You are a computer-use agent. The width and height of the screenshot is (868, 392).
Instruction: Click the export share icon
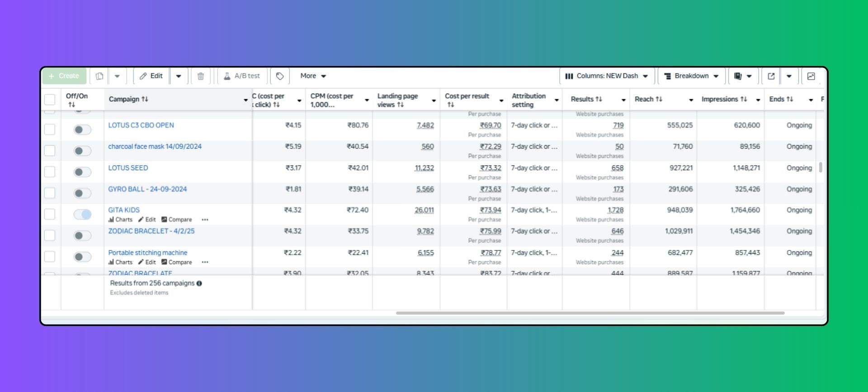pyautogui.click(x=771, y=76)
